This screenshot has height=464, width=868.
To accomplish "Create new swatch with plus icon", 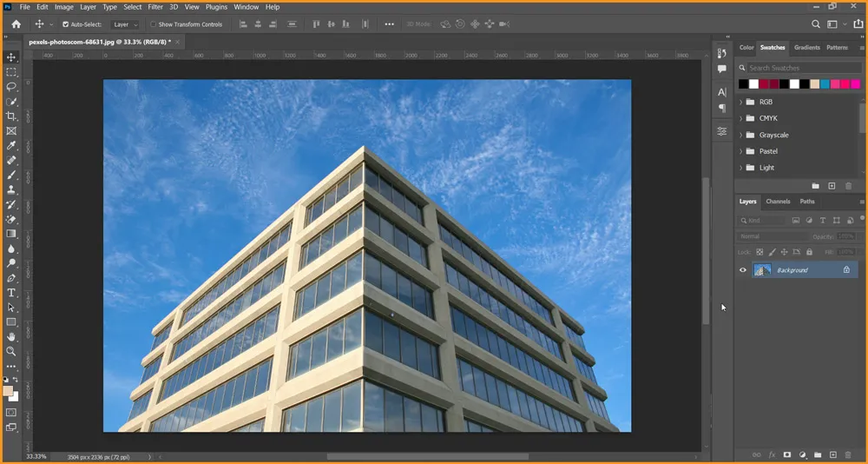I will coord(832,186).
